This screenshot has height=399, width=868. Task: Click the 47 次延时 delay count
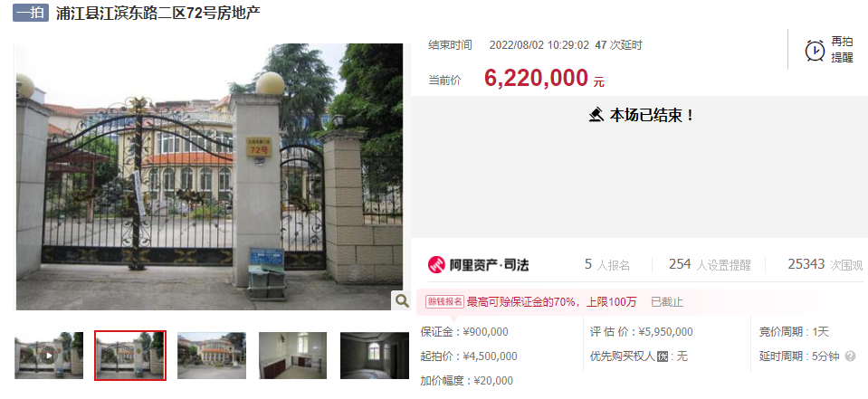(618, 45)
